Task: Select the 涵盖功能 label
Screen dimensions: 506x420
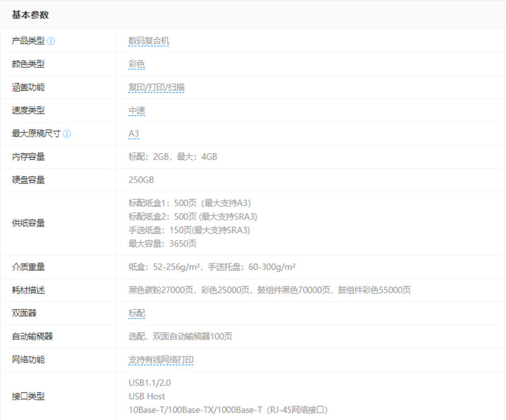Action: click(x=28, y=87)
